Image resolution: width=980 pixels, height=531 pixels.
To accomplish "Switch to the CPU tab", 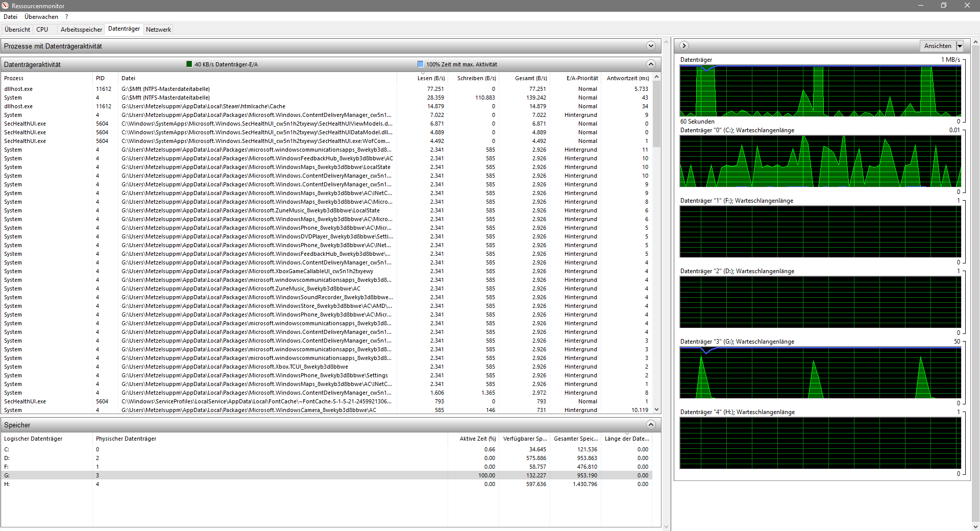I will tap(42, 30).
